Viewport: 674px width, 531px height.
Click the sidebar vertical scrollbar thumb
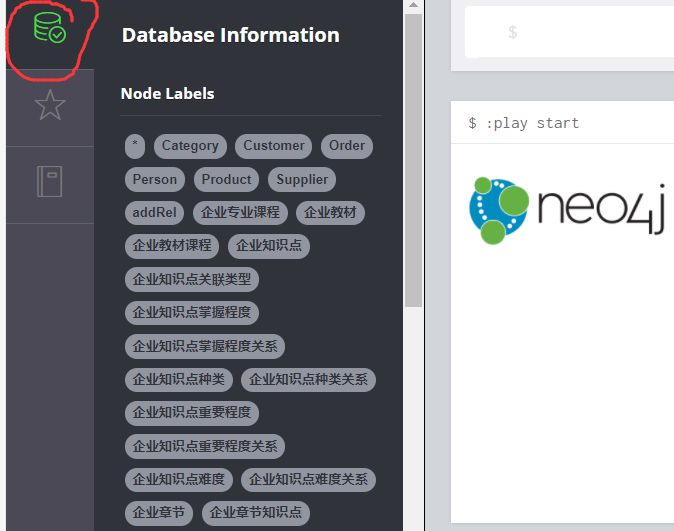coord(413,160)
